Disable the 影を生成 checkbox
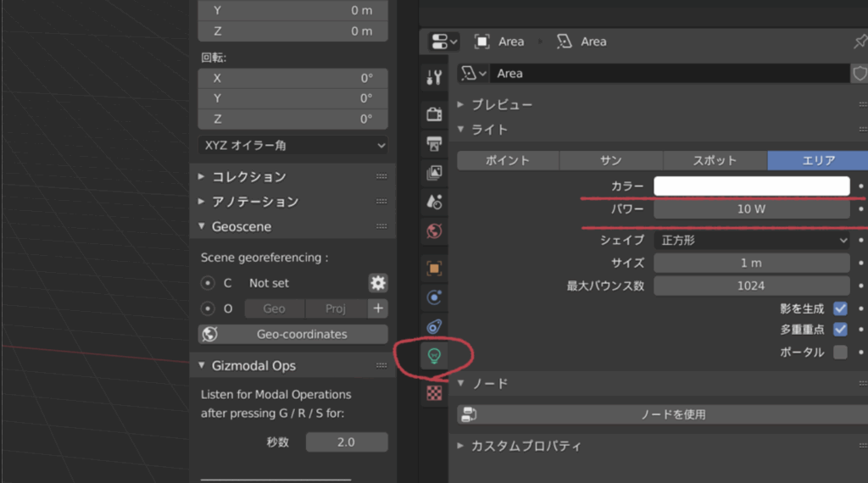This screenshot has height=483, width=868. click(840, 309)
